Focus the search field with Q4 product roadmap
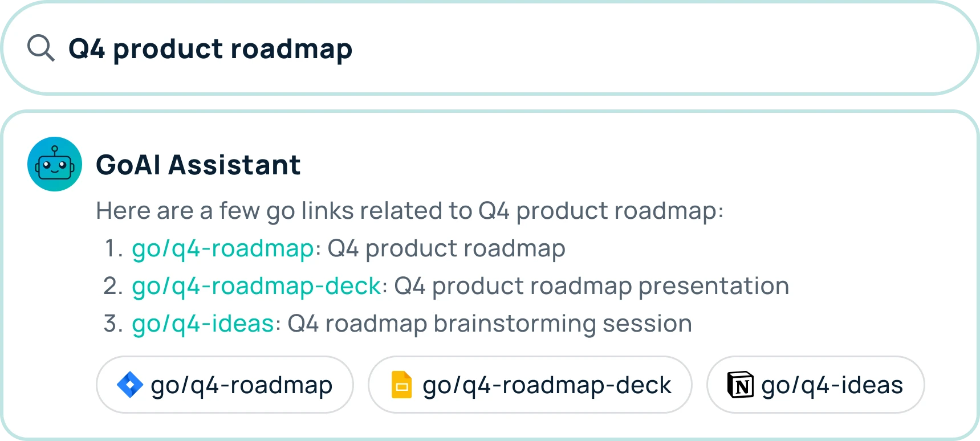 pos(490,48)
